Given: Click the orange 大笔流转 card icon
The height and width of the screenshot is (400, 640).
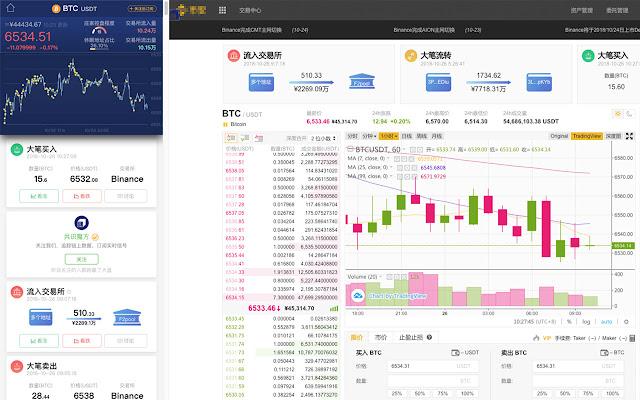Looking at the screenshot, I should point(411,56).
